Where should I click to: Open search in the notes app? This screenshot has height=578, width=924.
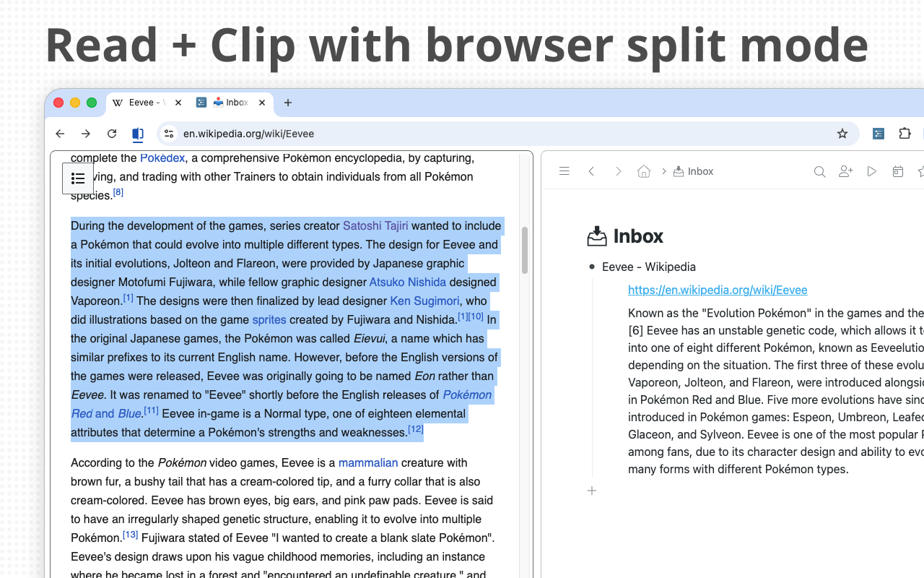pos(819,171)
